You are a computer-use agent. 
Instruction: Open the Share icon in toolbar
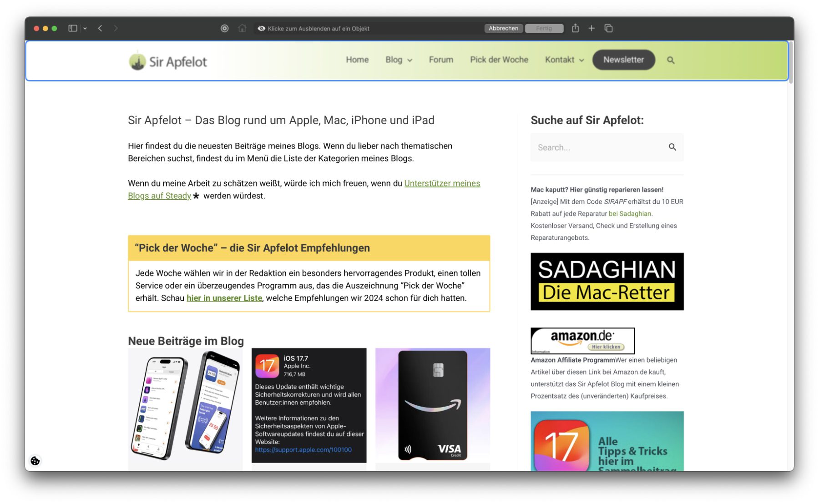pos(575,28)
